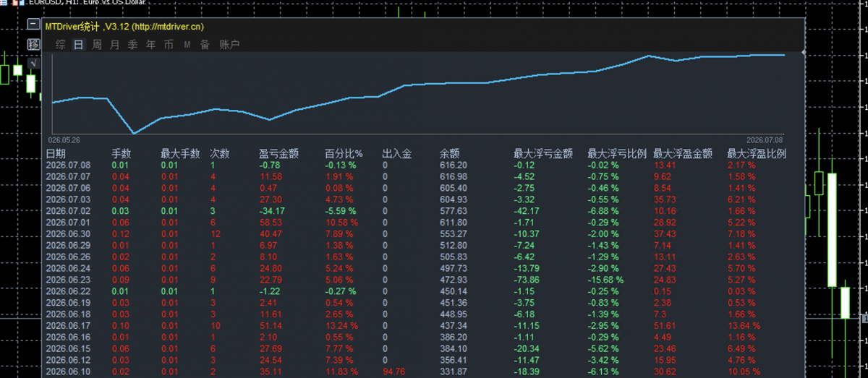The width and height of the screenshot is (868, 378).
Task: Toggle the √ checkmark button
Action: coord(33,63)
